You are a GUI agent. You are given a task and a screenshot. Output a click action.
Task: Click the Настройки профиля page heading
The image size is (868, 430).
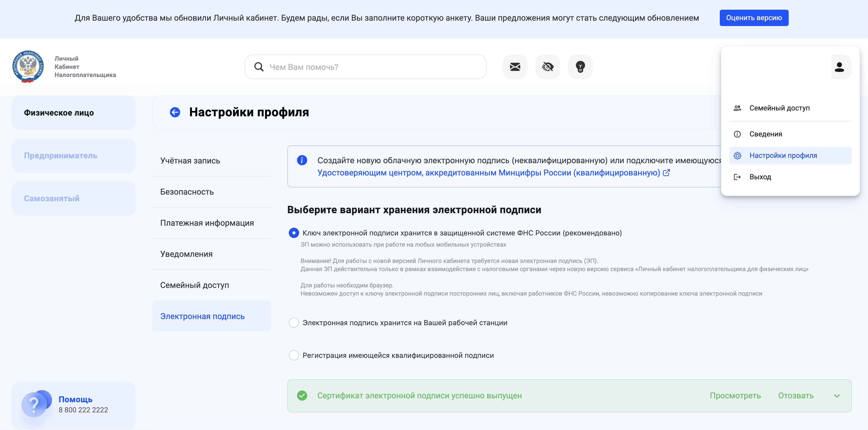[x=249, y=112]
